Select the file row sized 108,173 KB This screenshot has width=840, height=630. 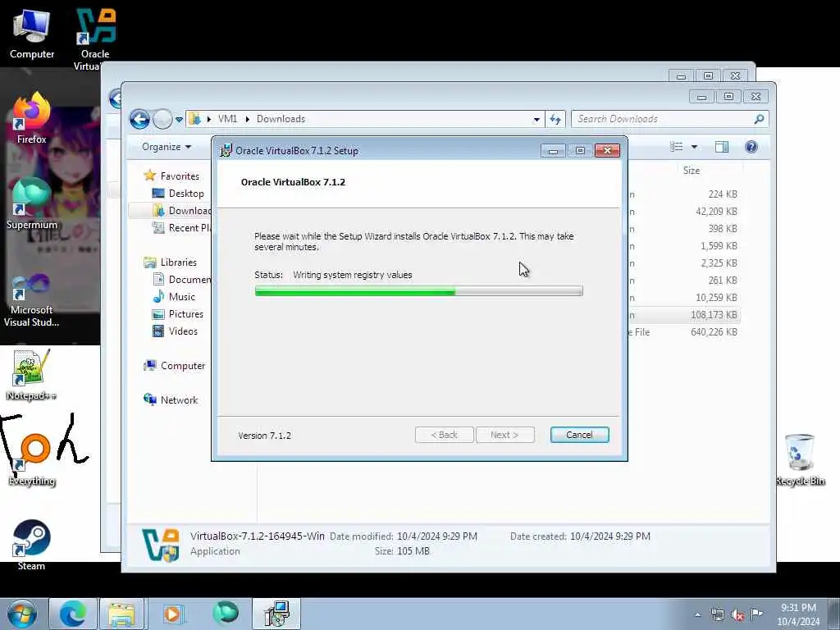684,314
